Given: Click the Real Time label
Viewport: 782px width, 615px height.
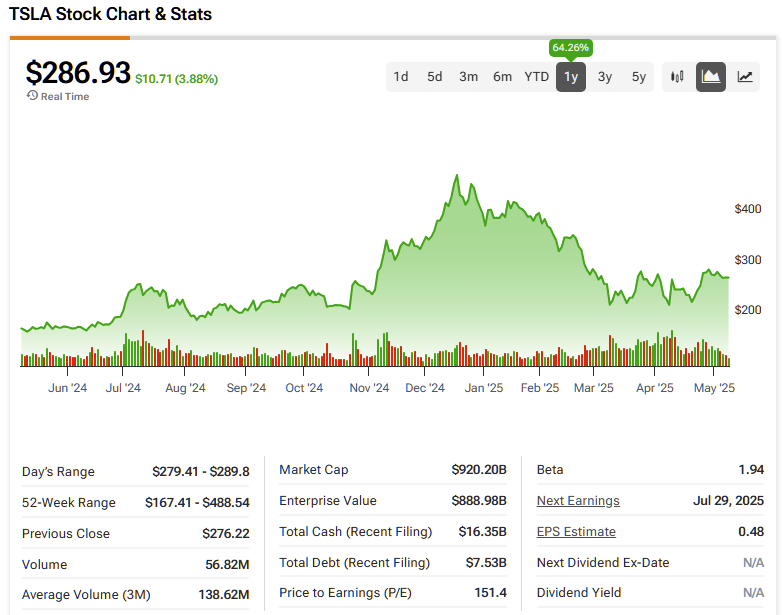Looking at the screenshot, I should 65,96.
